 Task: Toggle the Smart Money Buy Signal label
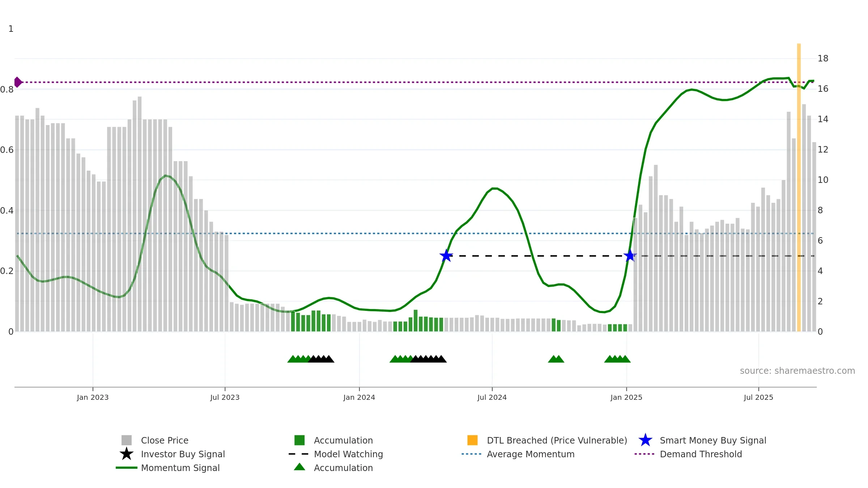(x=713, y=440)
